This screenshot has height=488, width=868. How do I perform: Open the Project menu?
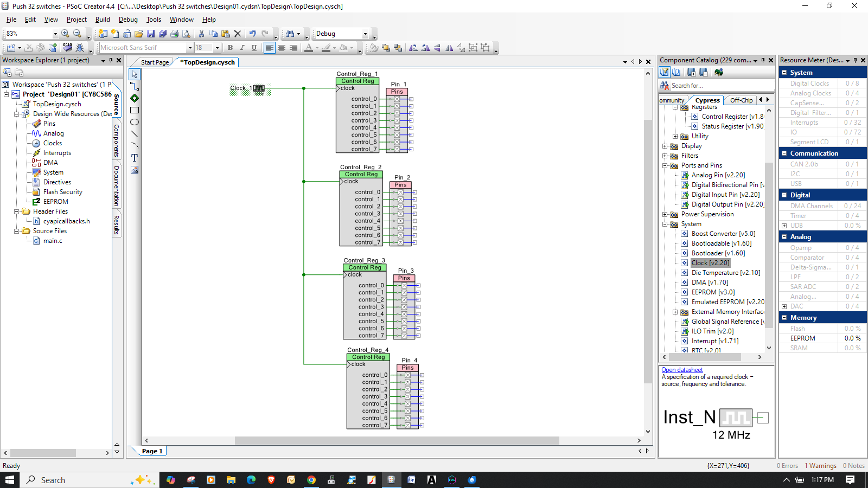[76, 20]
